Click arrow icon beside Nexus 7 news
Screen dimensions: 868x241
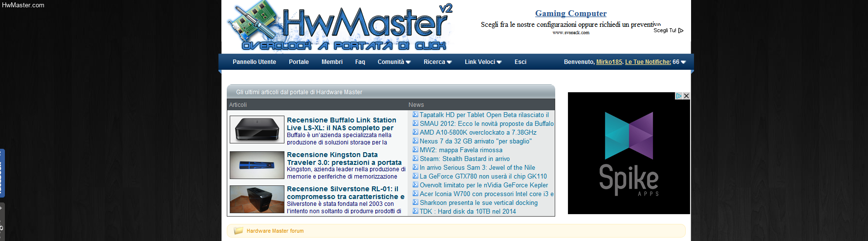point(415,141)
